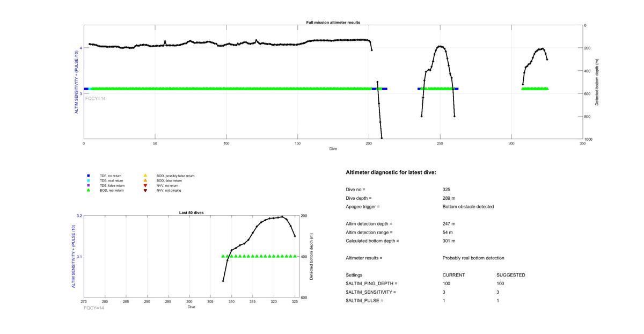Click the yellow triangle for BOD, possibly false return

click(145, 176)
